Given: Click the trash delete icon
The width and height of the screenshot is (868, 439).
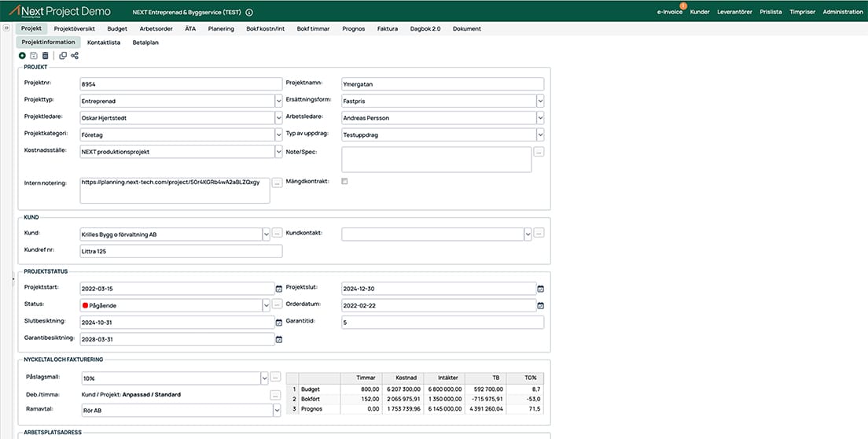Looking at the screenshot, I should click(45, 55).
